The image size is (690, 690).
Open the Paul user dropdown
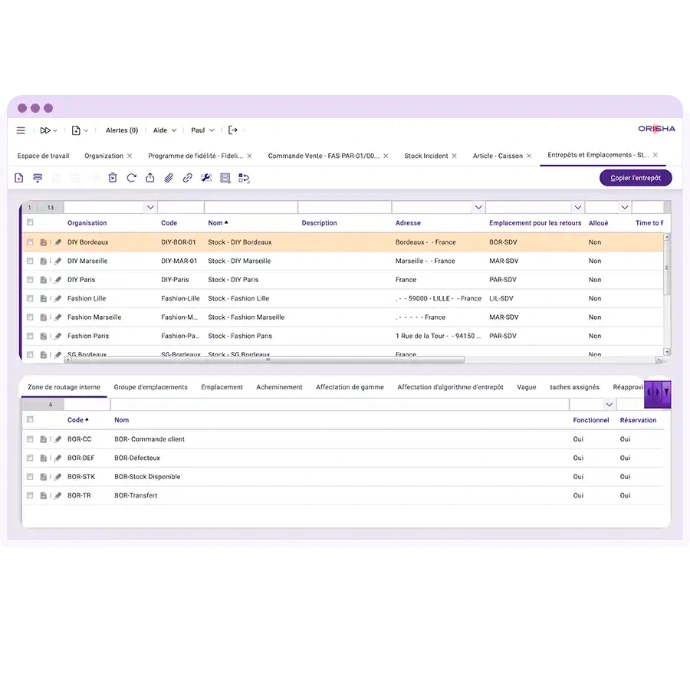click(x=203, y=130)
